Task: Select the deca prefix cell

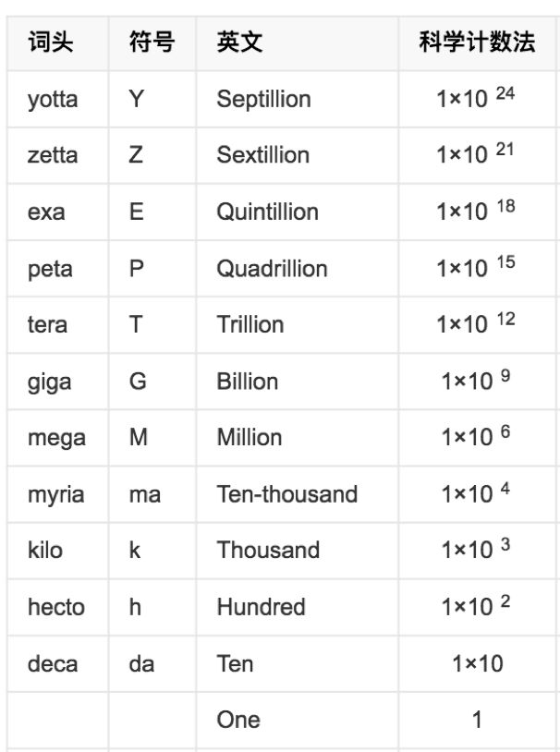Action: 53,663
